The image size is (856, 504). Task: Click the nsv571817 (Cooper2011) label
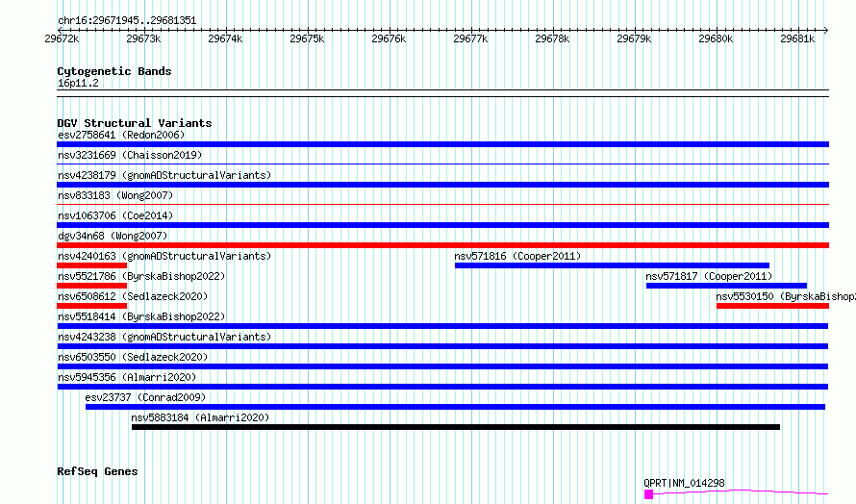point(709,276)
